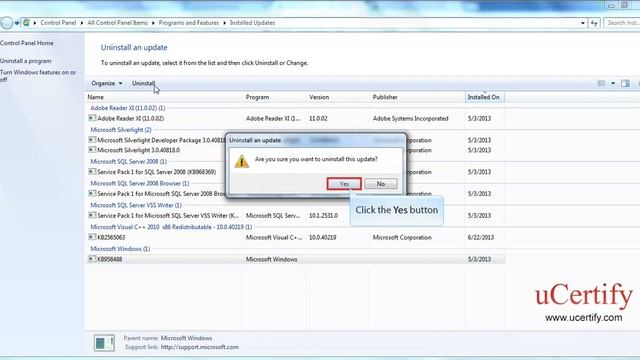The image size is (640, 360).
Task: Sort by Installed On column header
Action: 484,97
